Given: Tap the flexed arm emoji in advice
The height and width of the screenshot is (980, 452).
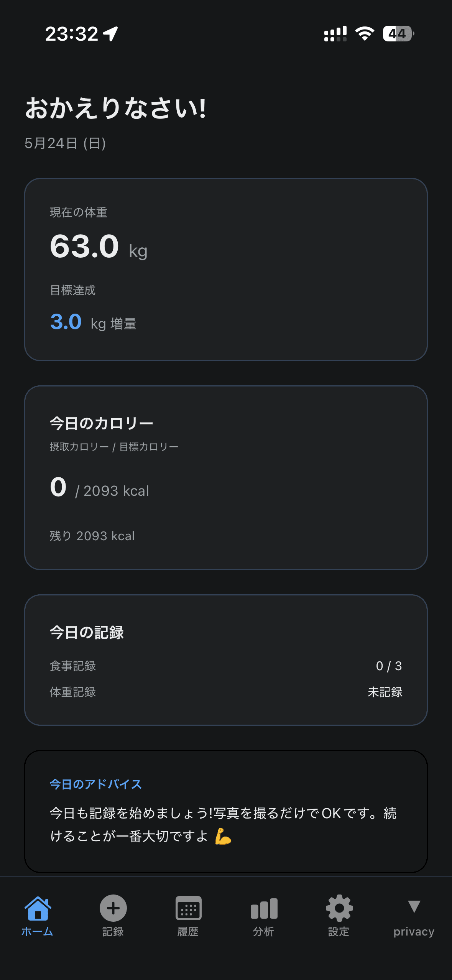Looking at the screenshot, I should 223,836.
